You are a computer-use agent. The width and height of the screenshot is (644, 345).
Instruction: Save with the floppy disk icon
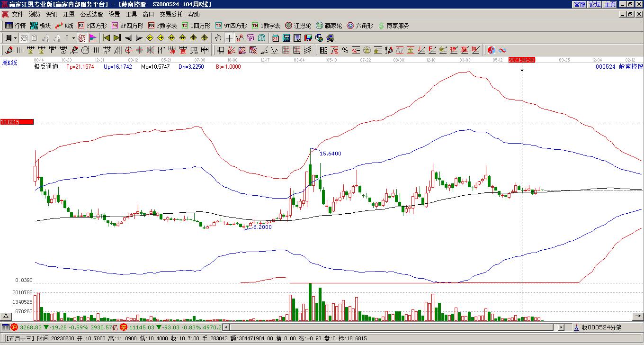308,38
